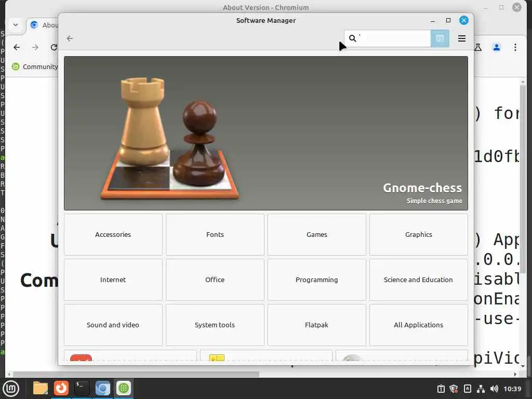Open the Sound and video category

point(113,325)
